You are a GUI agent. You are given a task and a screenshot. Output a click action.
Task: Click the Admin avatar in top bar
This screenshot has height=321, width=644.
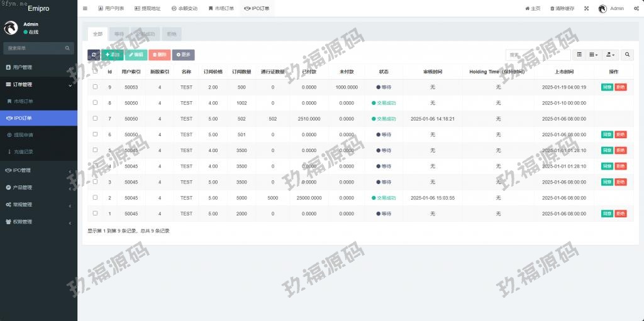point(602,9)
